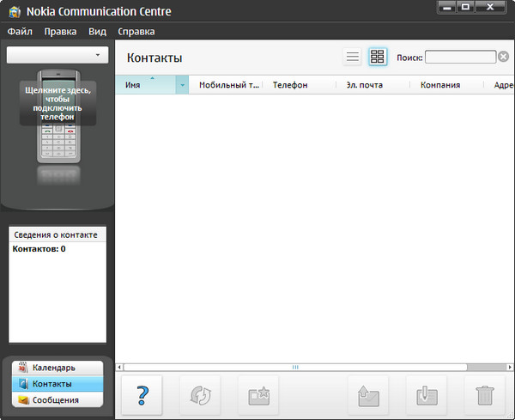Switch to grid card view icon
Image resolution: width=515 pixels, height=420 pixels.
[x=378, y=57]
